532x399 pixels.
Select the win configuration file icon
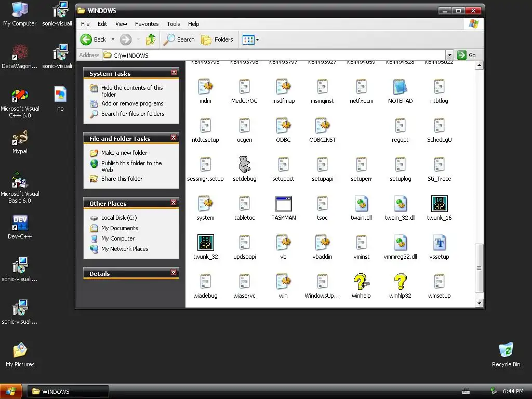click(283, 282)
